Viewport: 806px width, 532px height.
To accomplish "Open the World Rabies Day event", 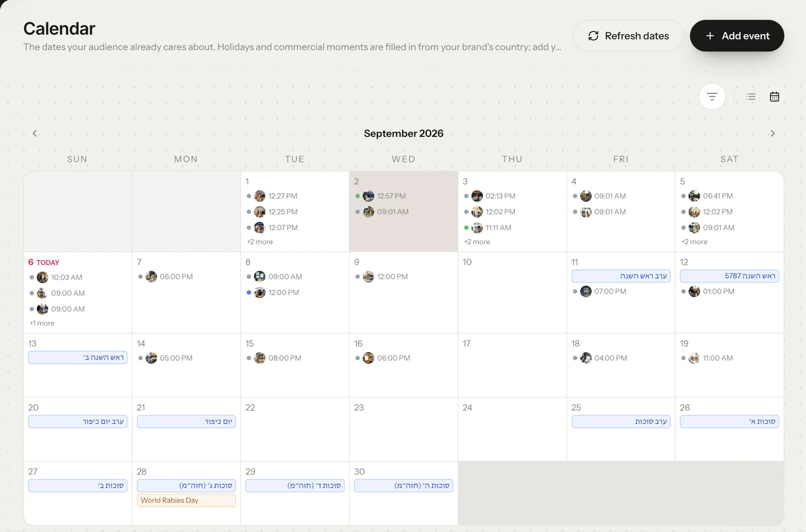I will tap(186, 500).
